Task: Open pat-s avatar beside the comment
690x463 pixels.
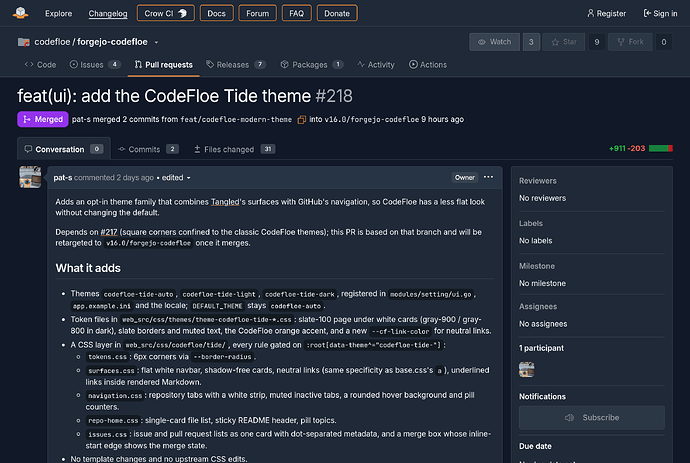Action: click(30, 177)
